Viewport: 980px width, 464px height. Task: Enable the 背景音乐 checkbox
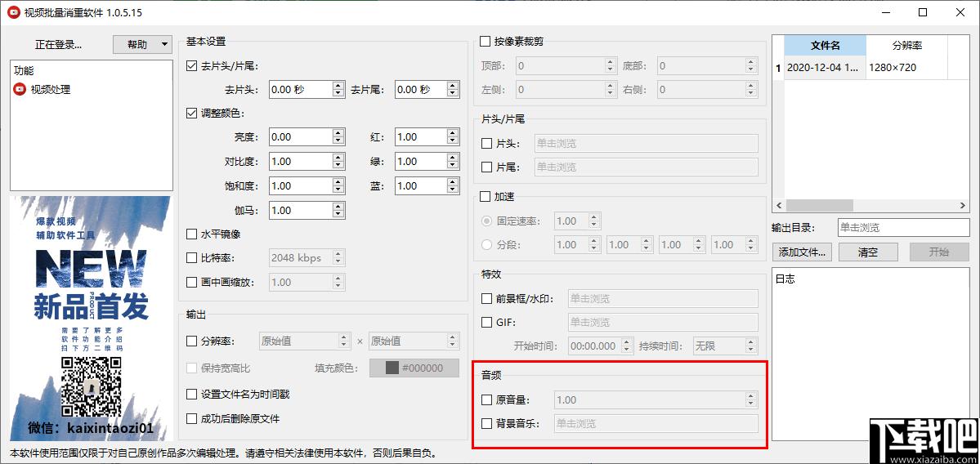pyautogui.click(x=487, y=423)
